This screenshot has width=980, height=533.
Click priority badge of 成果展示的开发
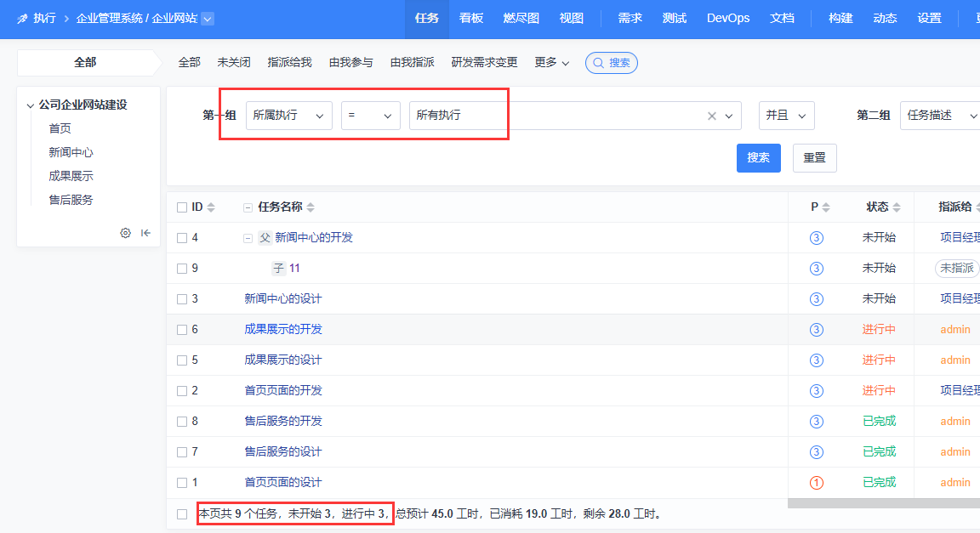tap(817, 329)
